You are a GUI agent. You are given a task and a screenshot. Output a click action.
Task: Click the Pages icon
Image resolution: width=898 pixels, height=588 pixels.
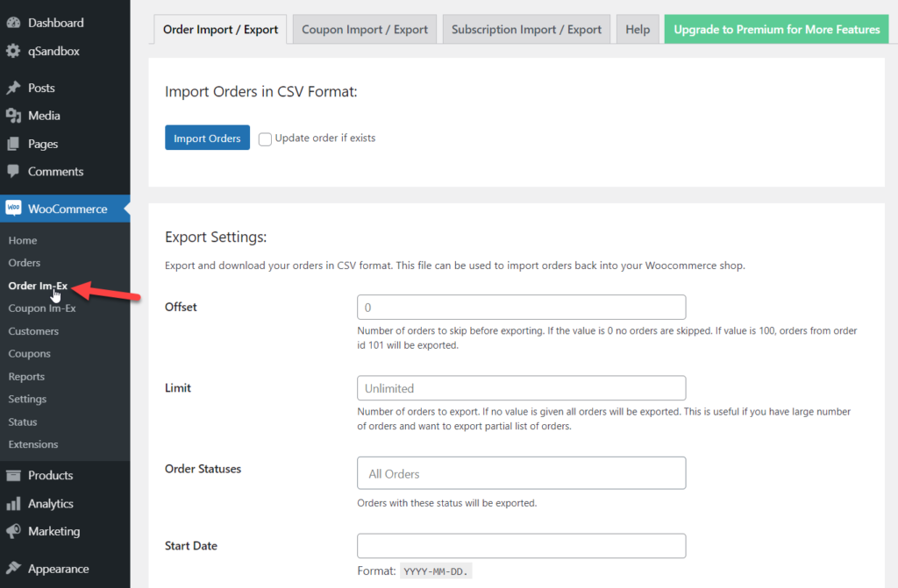(13, 144)
